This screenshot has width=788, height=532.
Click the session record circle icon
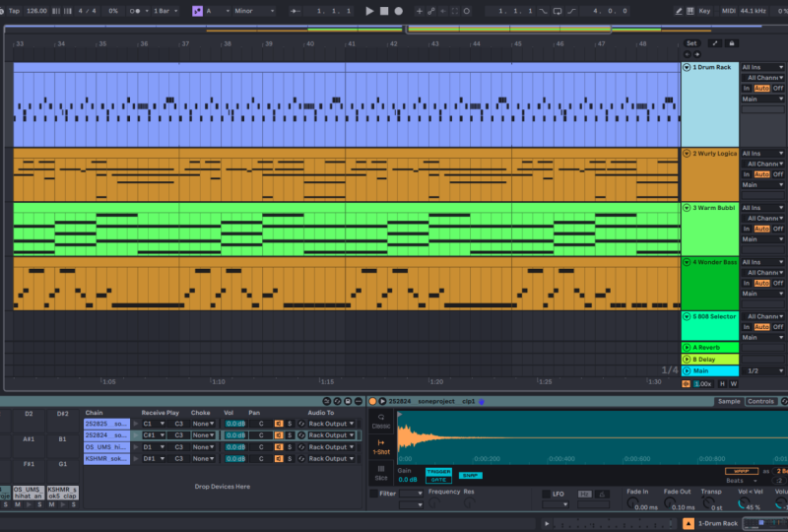pyautogui.click(x=467, y=11)
